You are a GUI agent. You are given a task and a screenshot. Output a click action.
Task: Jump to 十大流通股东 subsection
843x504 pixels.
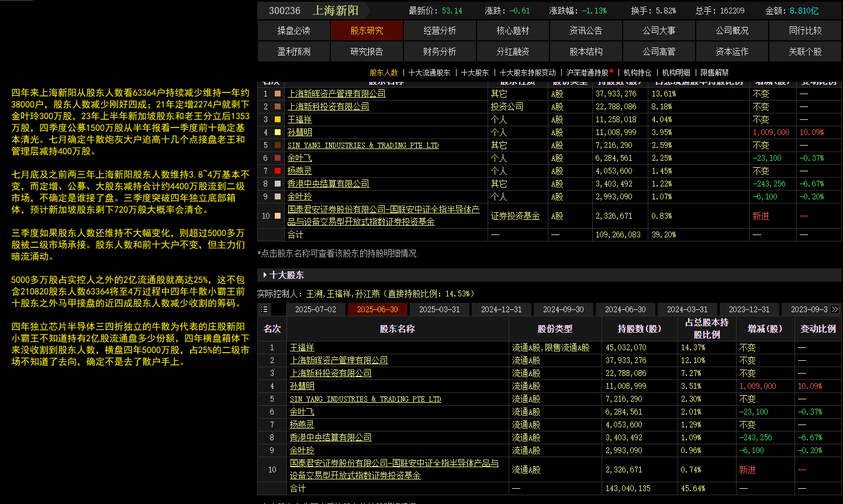(430, 73)
